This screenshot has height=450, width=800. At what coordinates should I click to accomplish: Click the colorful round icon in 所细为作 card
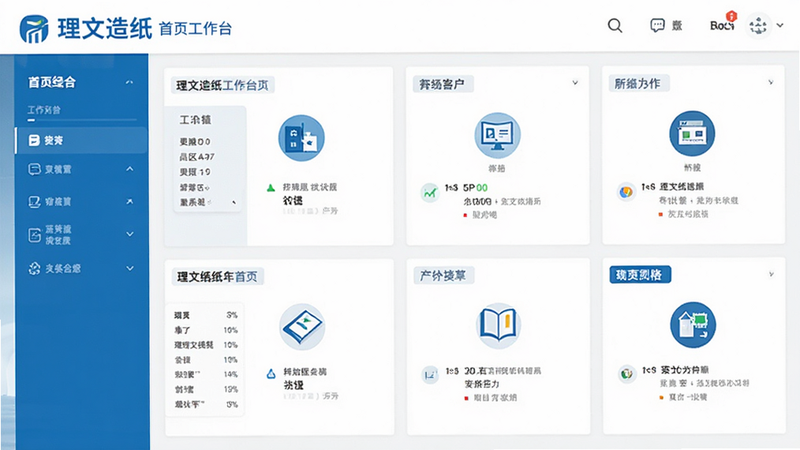coord(626,192)
